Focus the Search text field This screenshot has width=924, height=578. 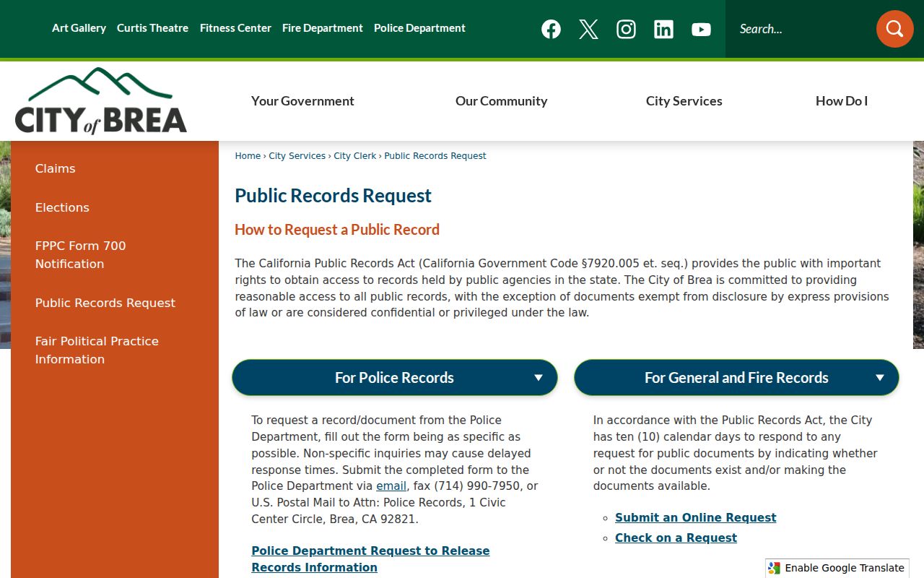tap(800, 29)
